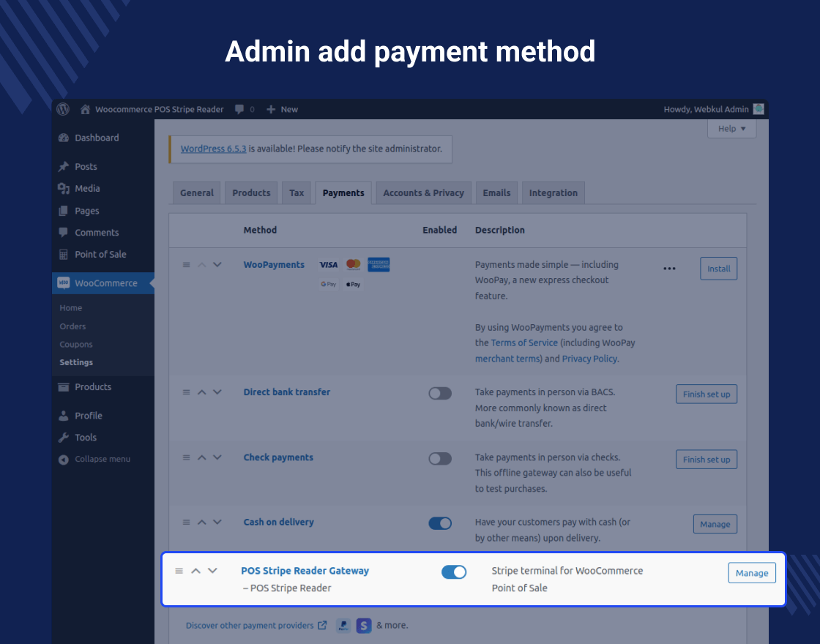Screen dimensions: 820x644
Task: Switch to the Accounts & Privacy tab
Action: [x=423, y=192]
